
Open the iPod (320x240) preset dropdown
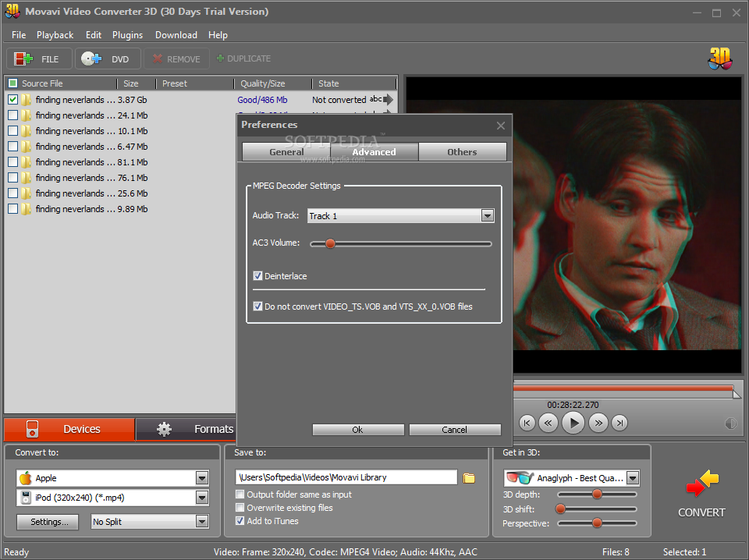[x=202, y=498]
